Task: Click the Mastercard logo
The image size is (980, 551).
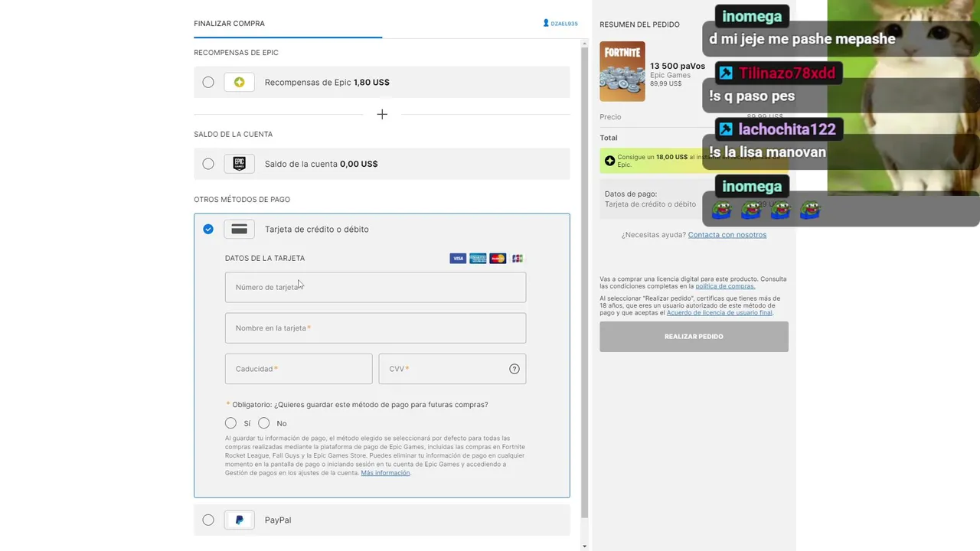Action: coord(498,259)
